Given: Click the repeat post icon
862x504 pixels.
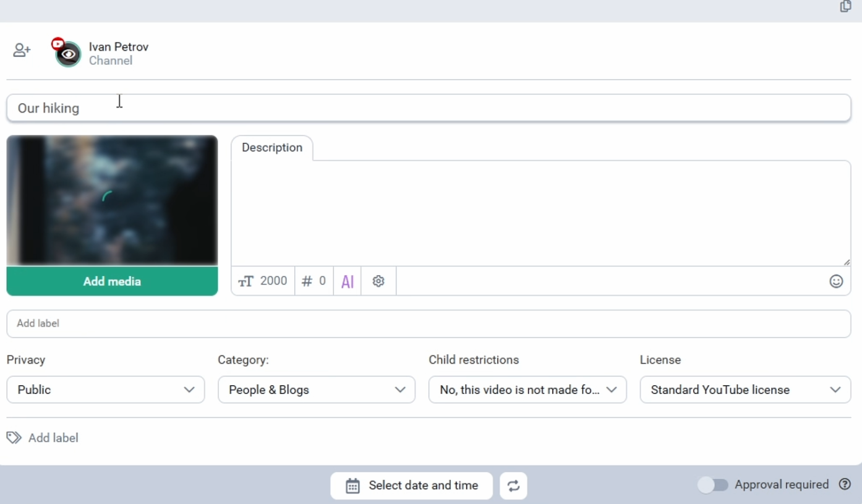Looking at the screenshot, I should coord(513,486).
